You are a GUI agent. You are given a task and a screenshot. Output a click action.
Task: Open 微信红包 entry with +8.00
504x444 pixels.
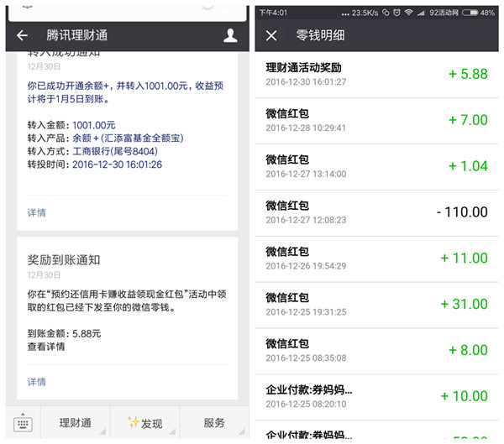[376, 351]
